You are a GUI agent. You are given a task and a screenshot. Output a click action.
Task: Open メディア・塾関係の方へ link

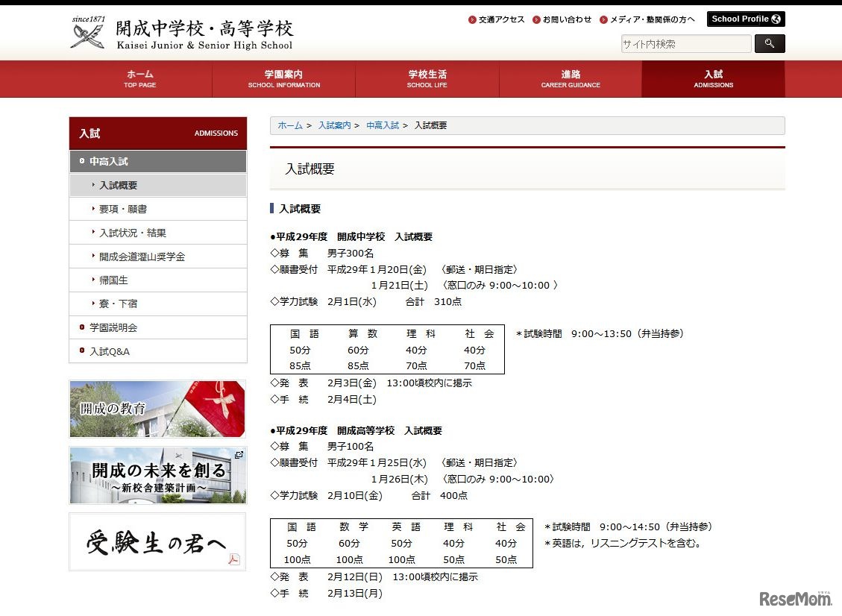tap(652, 19)
